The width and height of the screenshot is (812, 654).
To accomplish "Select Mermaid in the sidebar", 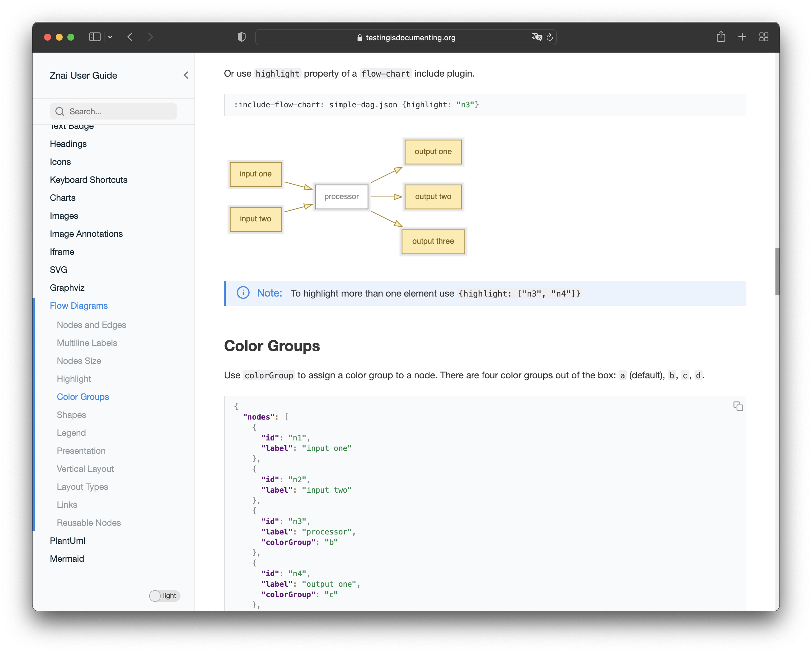I will (67, 559).
